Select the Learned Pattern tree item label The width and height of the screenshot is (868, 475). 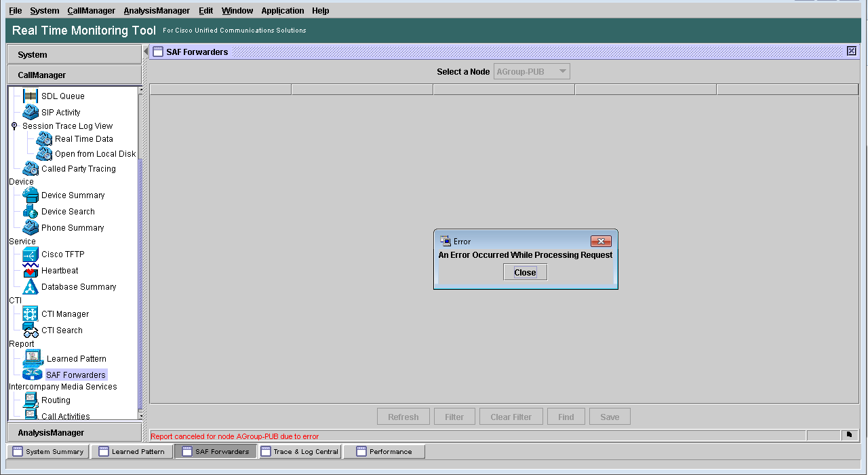point(77,358)
